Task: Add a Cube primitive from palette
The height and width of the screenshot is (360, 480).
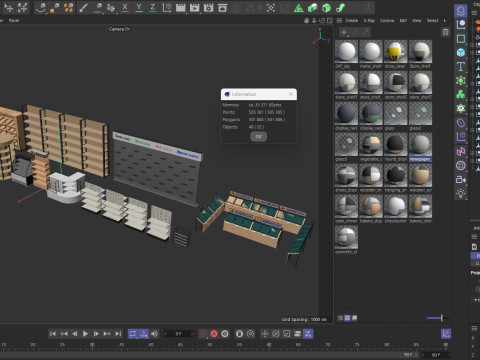Action: (x=461, y=52)
